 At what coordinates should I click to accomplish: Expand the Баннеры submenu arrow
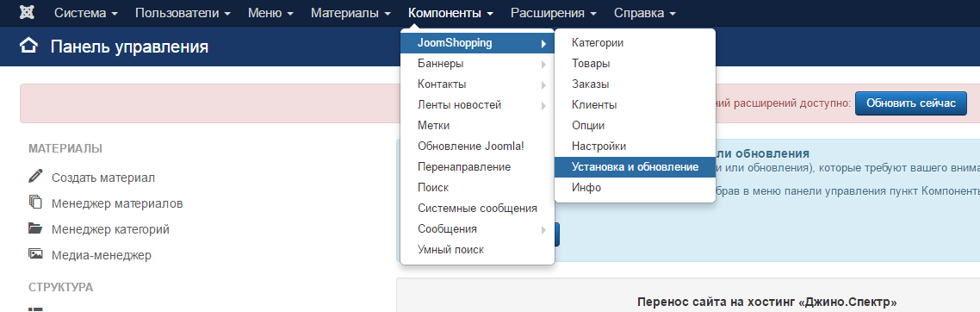543,65
